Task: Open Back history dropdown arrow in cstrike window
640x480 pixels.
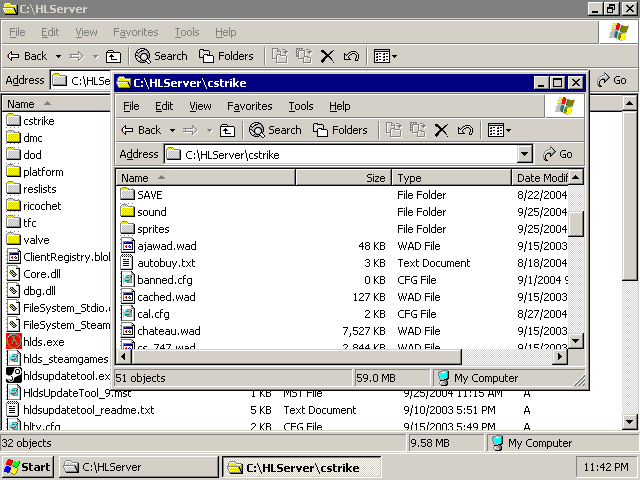Action: [x=171, y=130]
